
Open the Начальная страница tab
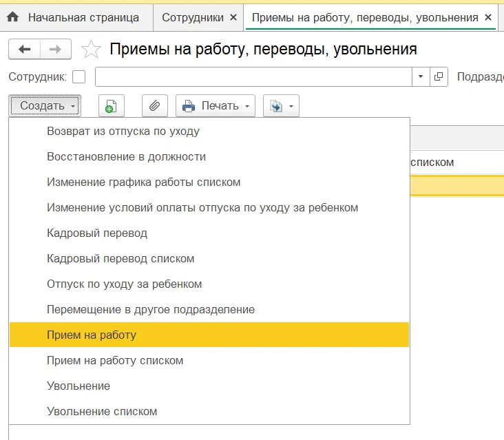(83, 17)
